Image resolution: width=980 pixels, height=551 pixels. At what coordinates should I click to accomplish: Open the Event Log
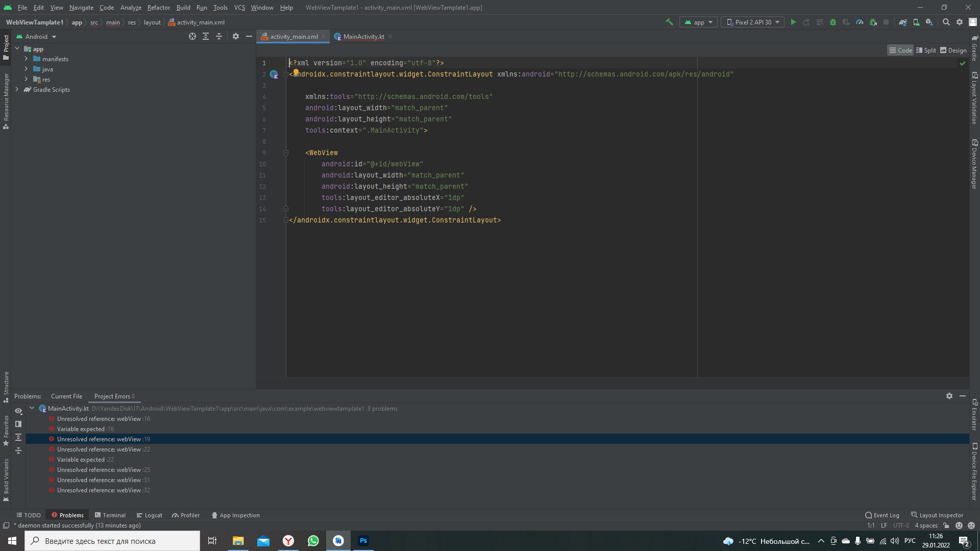(x=882, y=515)
